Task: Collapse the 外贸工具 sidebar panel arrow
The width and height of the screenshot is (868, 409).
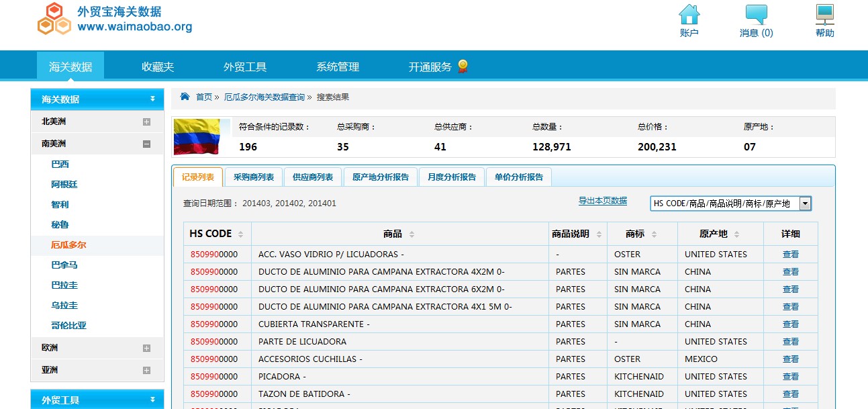Action: (152, 400)
